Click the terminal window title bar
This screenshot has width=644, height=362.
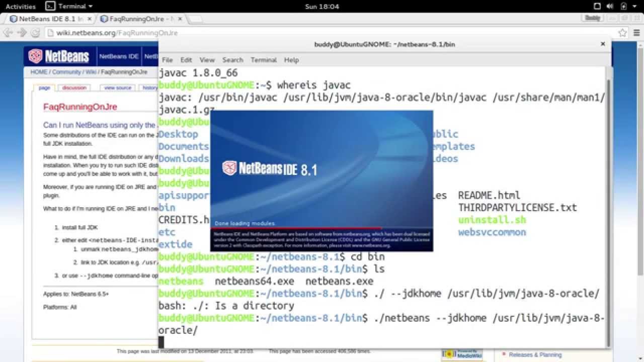(x=384, y=44)
